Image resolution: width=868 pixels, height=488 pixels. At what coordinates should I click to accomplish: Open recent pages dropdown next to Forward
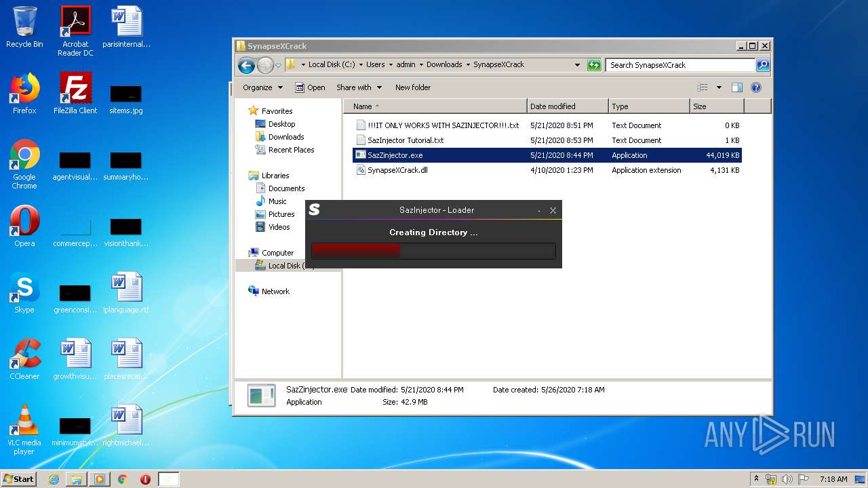tap(278, 66)
